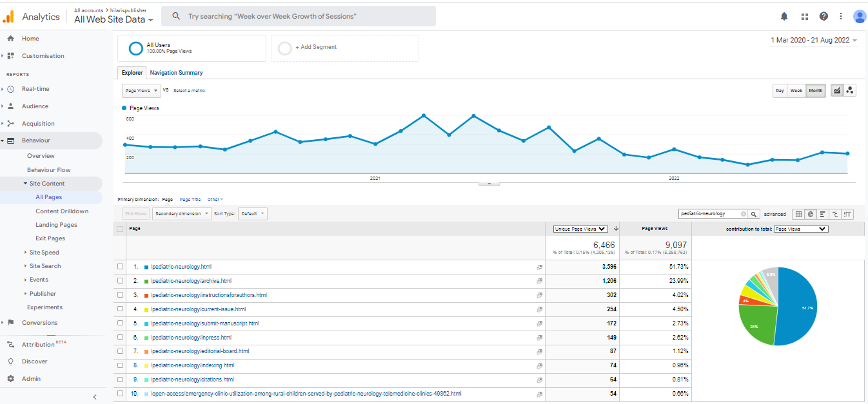Expand the Site Speed section
This screenshot has height=404, width=868.
[44, 253]
